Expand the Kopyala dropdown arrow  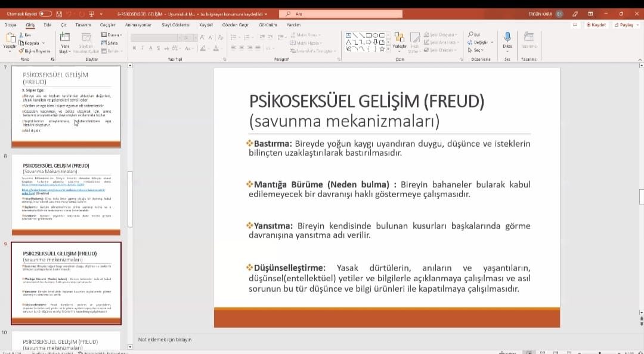pyautogui.click(x=44, y=43)
